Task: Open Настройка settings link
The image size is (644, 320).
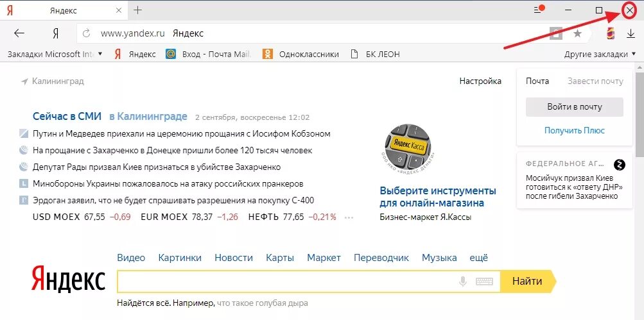Action: (x=480, y=81)
